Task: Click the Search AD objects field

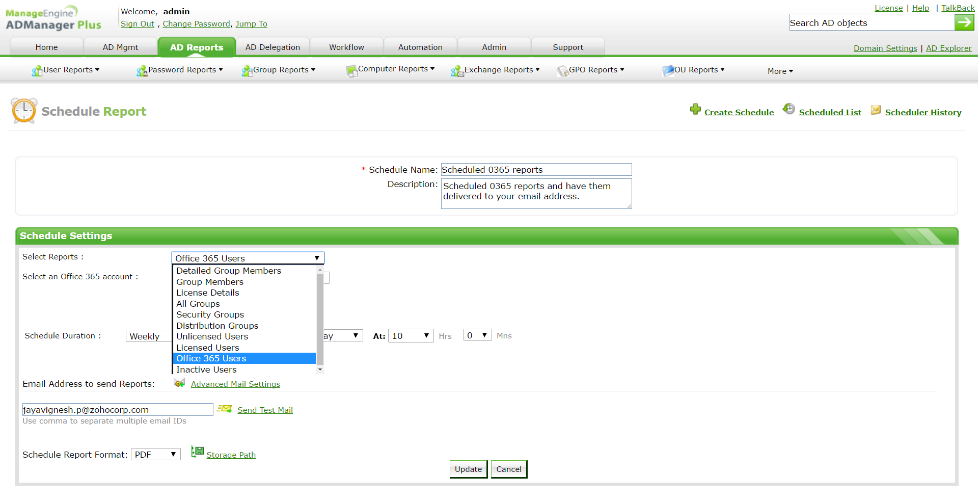Action: pyautogui.click(x=872, y=23)
